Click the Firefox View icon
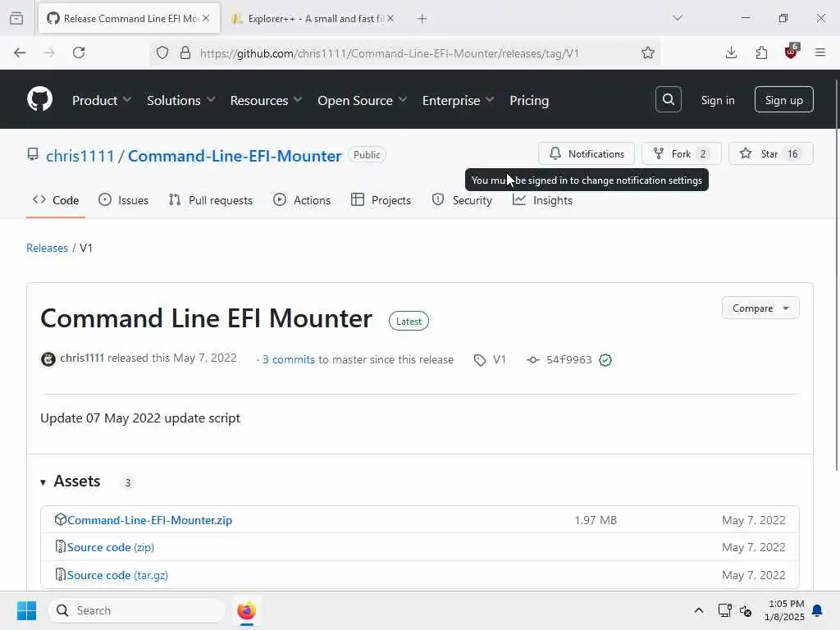 16,18
